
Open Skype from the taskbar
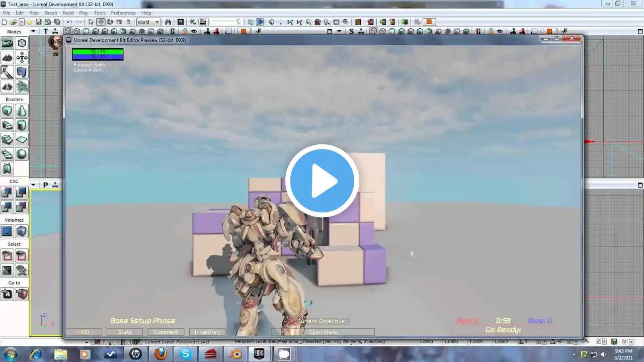[x=186, y=354]
